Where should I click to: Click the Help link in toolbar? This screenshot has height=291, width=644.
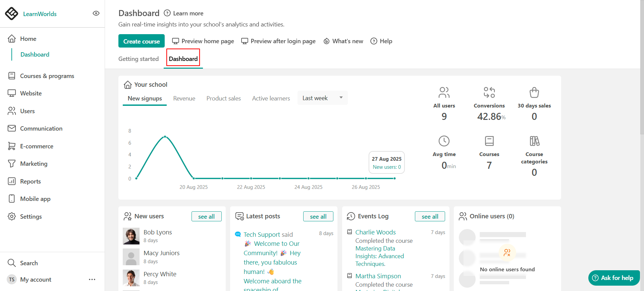click(381, 41)
